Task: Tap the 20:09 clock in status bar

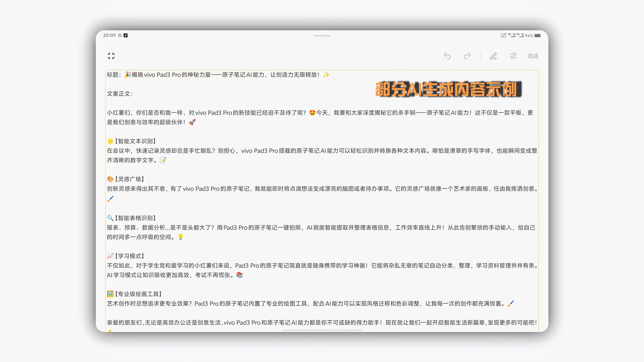Action: 109,35
